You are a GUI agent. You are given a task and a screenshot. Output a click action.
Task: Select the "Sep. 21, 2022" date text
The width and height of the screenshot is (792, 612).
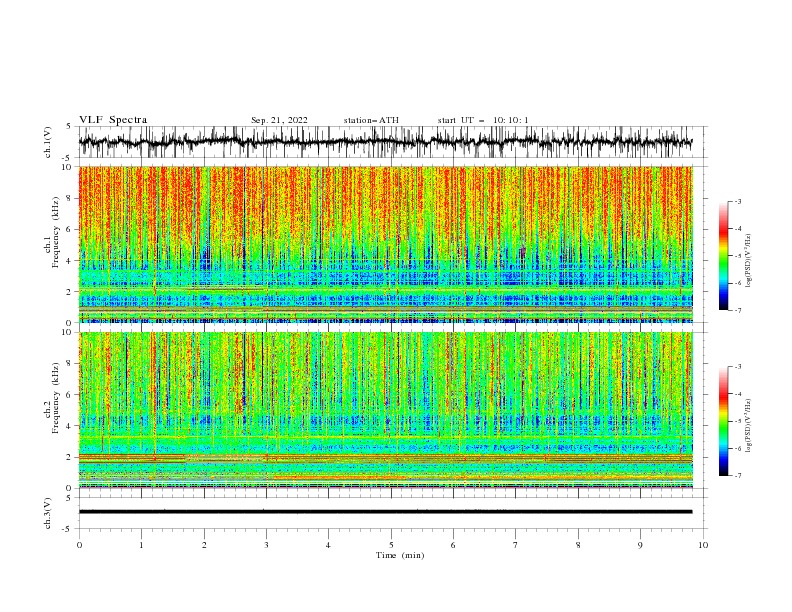[x=279, y=120]
